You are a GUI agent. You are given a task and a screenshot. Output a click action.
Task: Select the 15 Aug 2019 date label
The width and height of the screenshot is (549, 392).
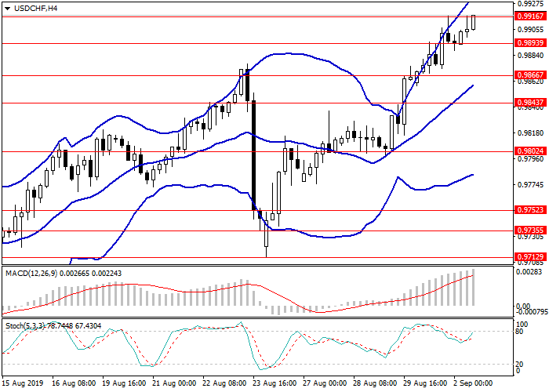(x=21, y=384)
